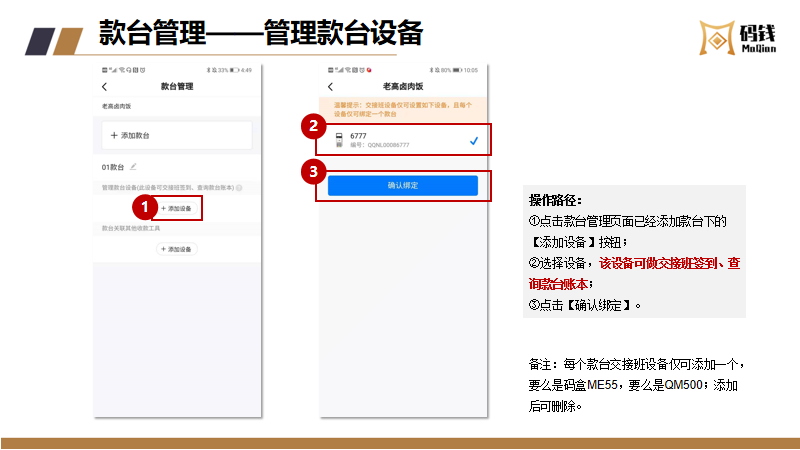This screenshot has width=800, height=450.
Task: Click the info icon after 管理款台设备 text
Action: pos(239,188)
